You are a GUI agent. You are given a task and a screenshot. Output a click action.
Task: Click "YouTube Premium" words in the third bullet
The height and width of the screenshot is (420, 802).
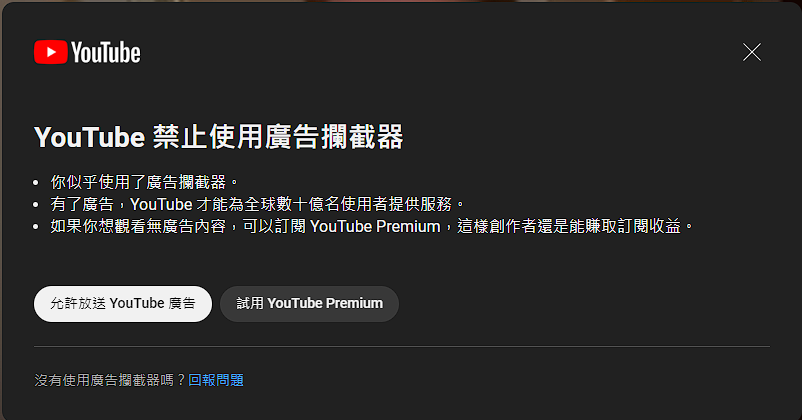pos(375,226)
